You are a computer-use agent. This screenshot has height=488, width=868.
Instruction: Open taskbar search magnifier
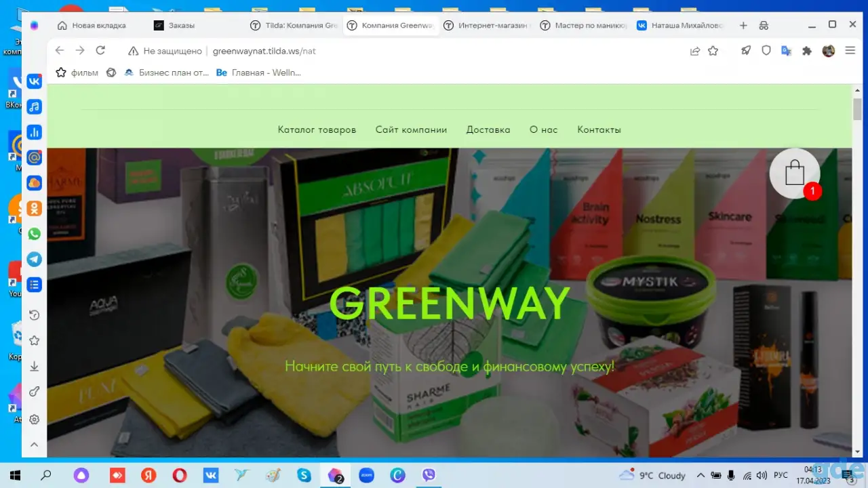tap(46, 475)
